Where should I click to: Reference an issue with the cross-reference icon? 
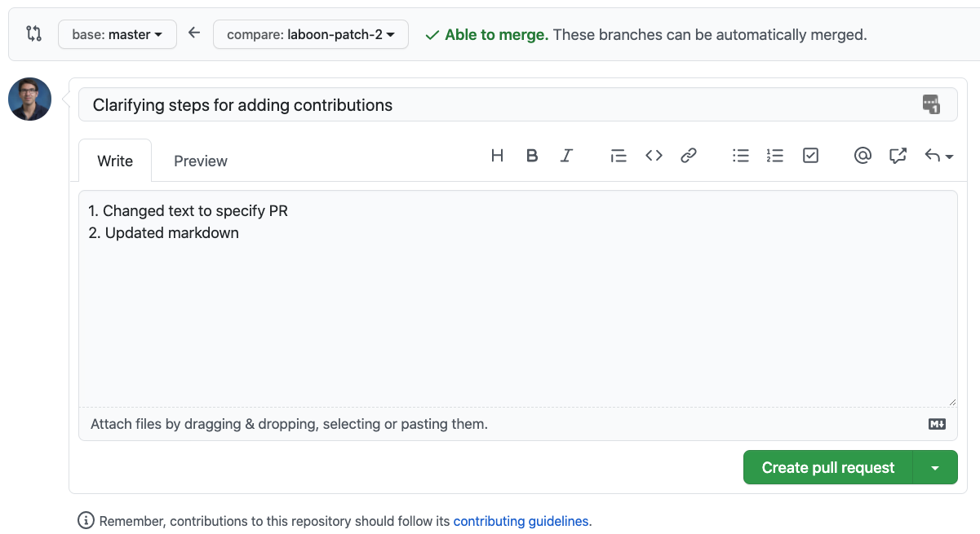(x=898, y=155)
